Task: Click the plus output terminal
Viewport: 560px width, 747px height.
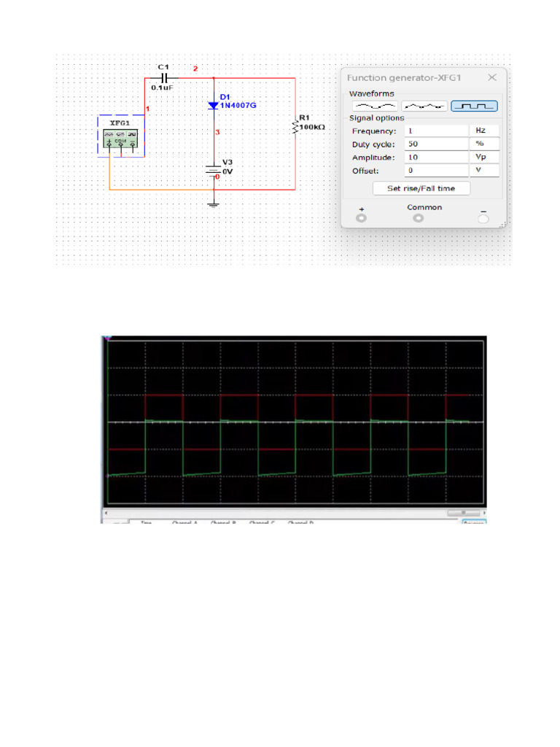Action: pos(362,217)
